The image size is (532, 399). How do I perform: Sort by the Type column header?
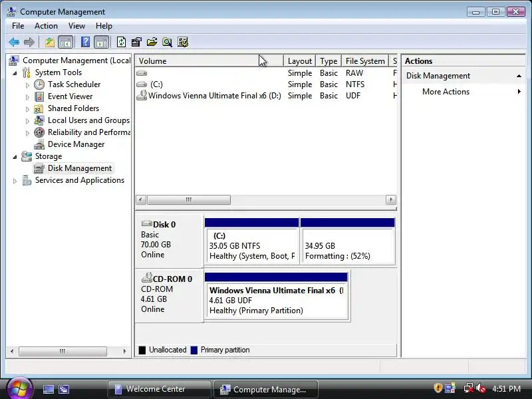(x=329, y=61)
